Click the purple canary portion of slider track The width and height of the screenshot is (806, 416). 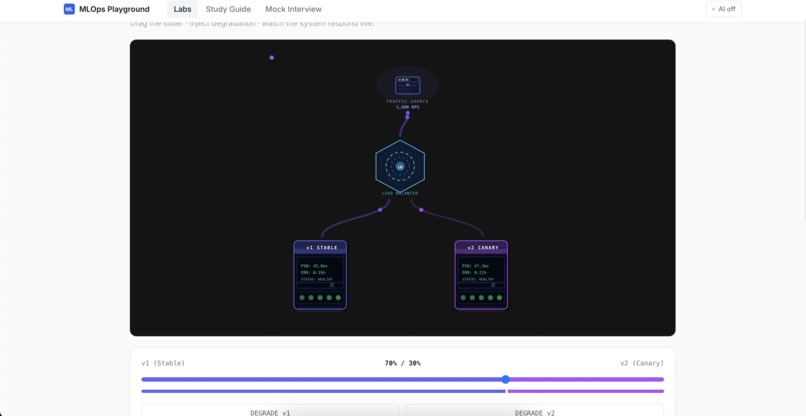[x=587, y=379]
